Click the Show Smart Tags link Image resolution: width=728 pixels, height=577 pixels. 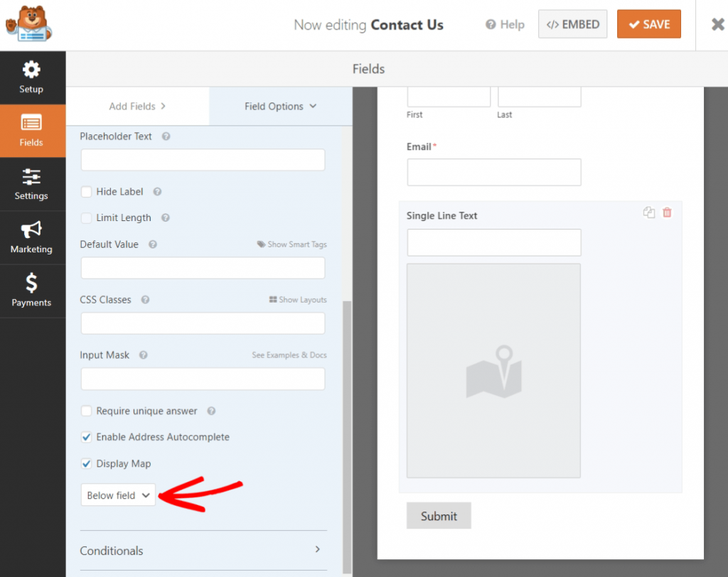[x=291, y=244]
